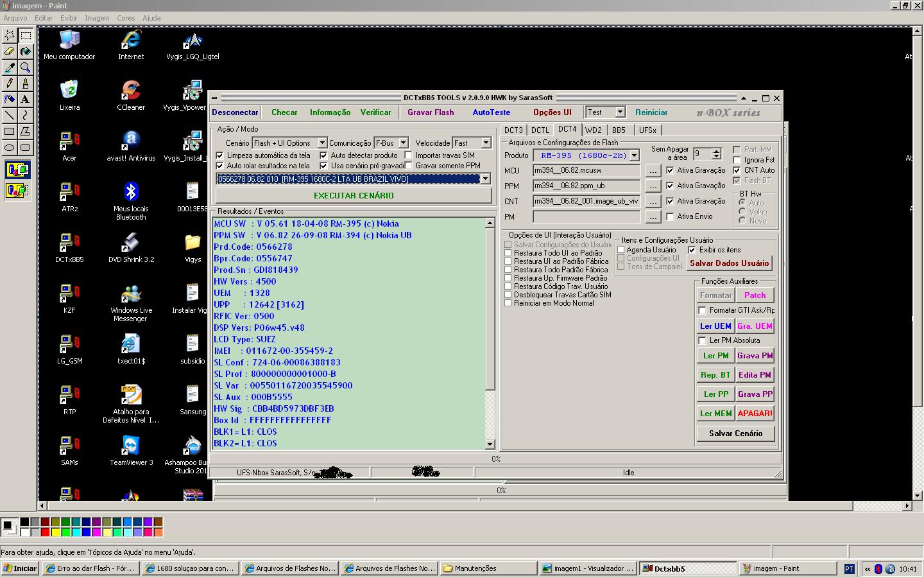Toggle Ativa Gravação for the MCU file

pos(671,170)
